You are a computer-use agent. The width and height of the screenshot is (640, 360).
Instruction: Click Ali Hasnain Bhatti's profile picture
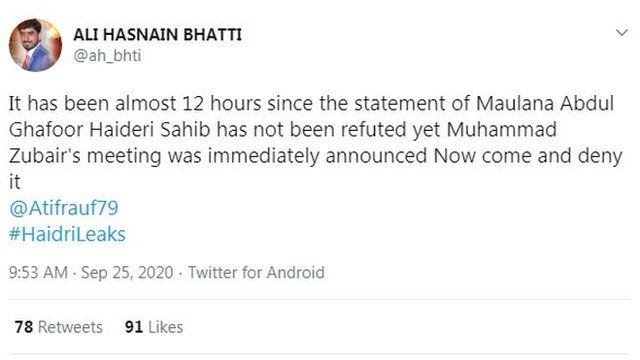pos(36,45)
